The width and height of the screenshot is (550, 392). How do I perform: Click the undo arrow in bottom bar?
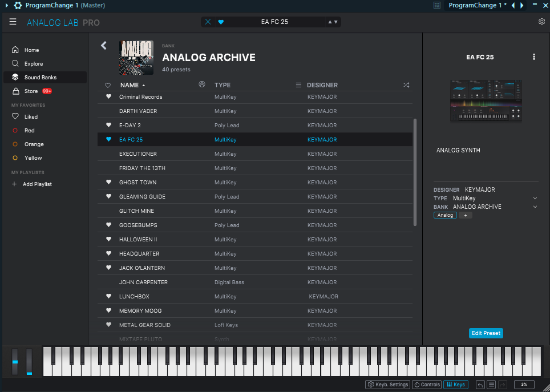pos(480,385)
